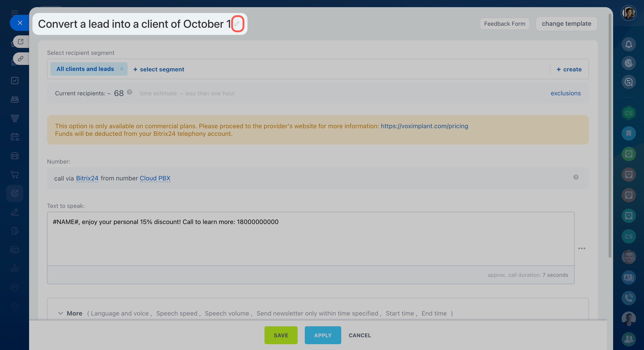The width and height of the screenshot is (644, 350).
Task: Click the copy link icon
Action: [21, 59]
